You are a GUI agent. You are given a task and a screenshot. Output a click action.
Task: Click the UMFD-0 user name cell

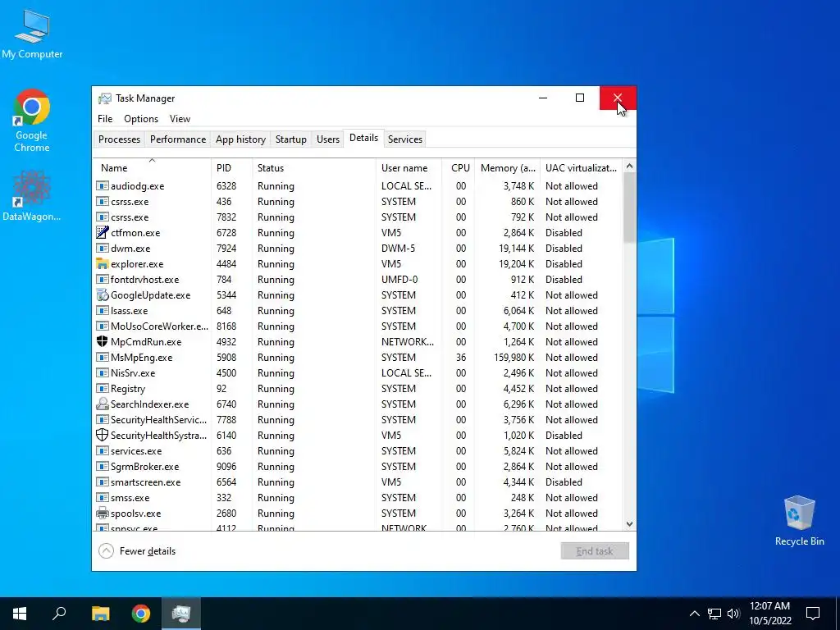[399, 280]
